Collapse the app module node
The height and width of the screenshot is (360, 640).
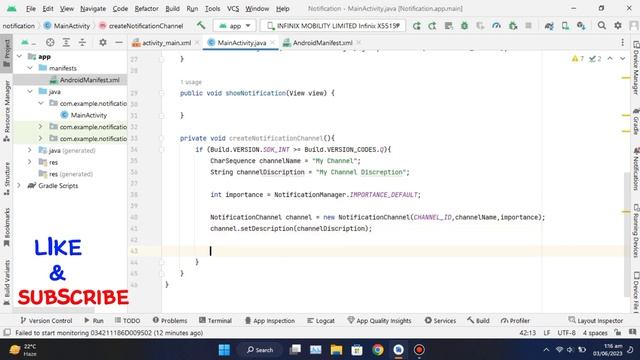[x=19, y=56]
